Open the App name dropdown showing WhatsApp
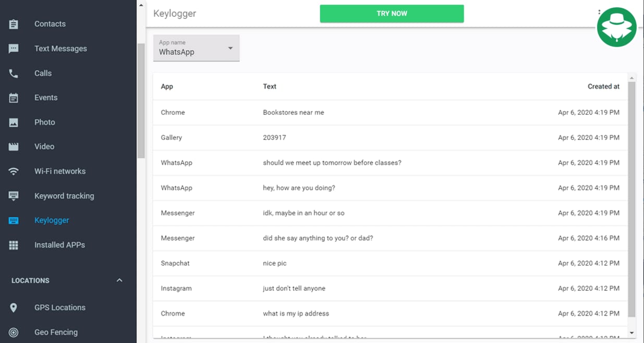 click(x=196, y=48)
